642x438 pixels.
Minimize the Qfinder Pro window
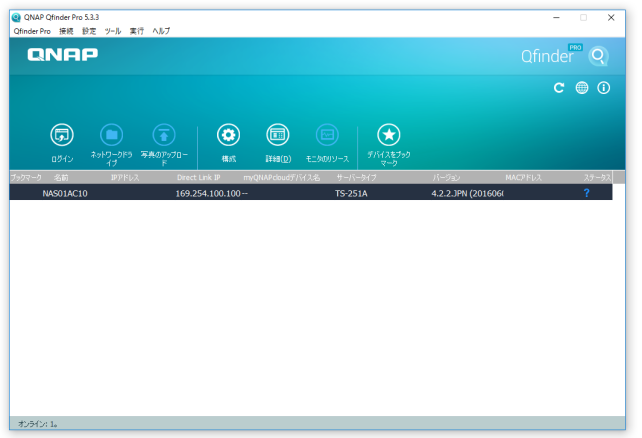(x=556, y=18)
